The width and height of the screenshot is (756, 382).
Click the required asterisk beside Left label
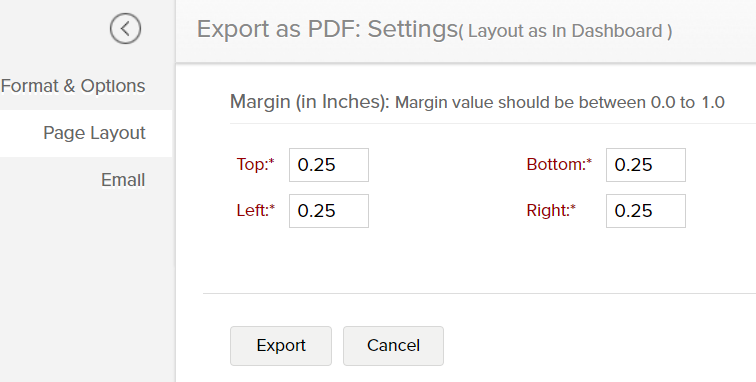click(272, 207)
